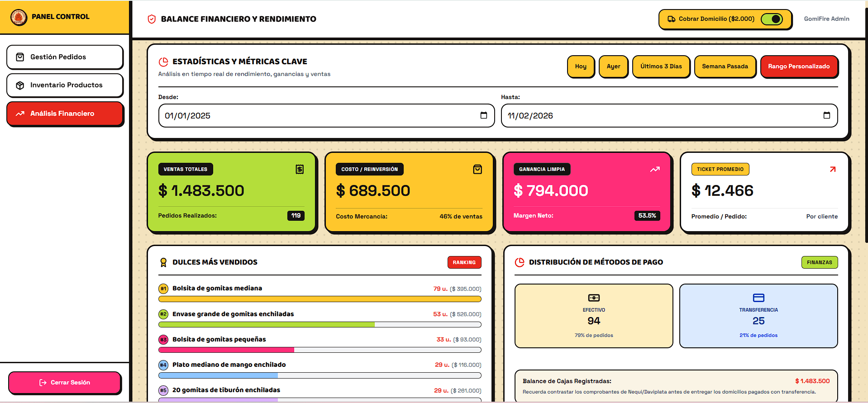This screenshot has width=868, height=403.
Task: Click the trending arrow icon on Ganancia Limpia
Action: click(x=655, y=169)
